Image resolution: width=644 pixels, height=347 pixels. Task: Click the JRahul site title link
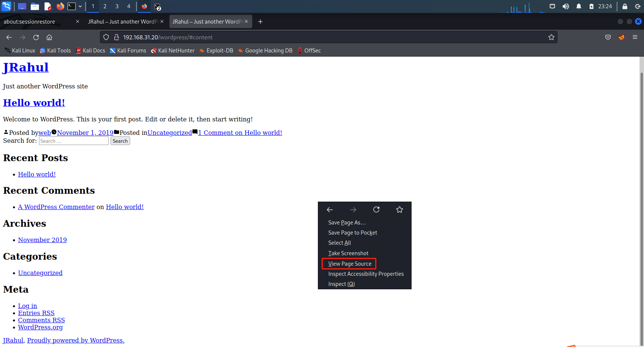[x=25, y=67]
